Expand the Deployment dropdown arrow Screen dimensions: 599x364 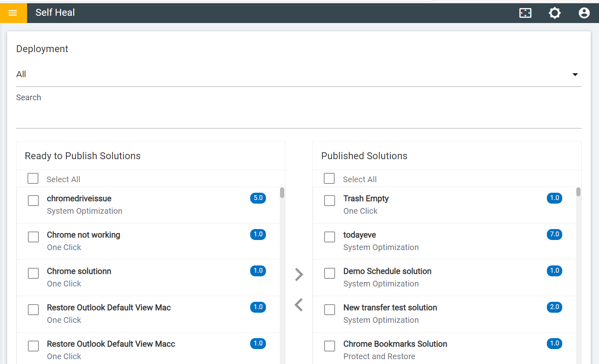tap(575, 74)
